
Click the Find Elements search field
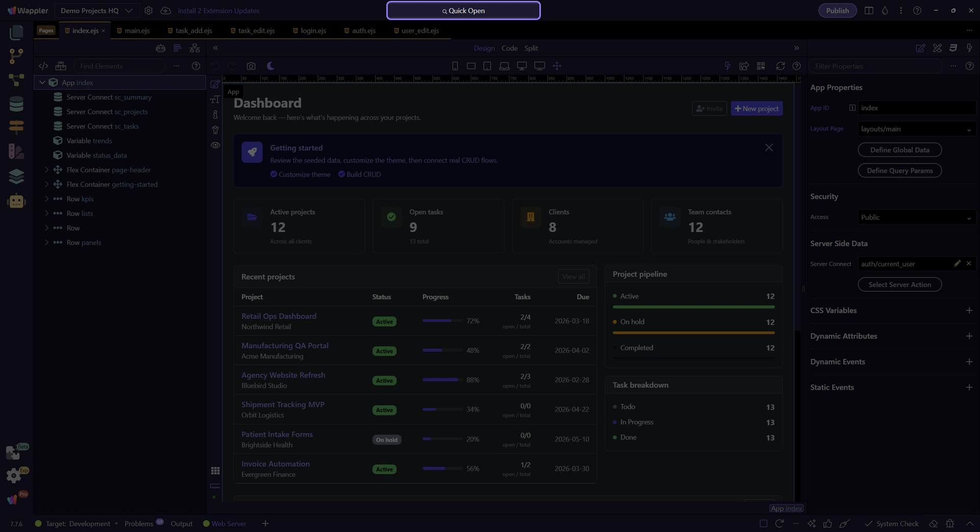pos(120,66)
